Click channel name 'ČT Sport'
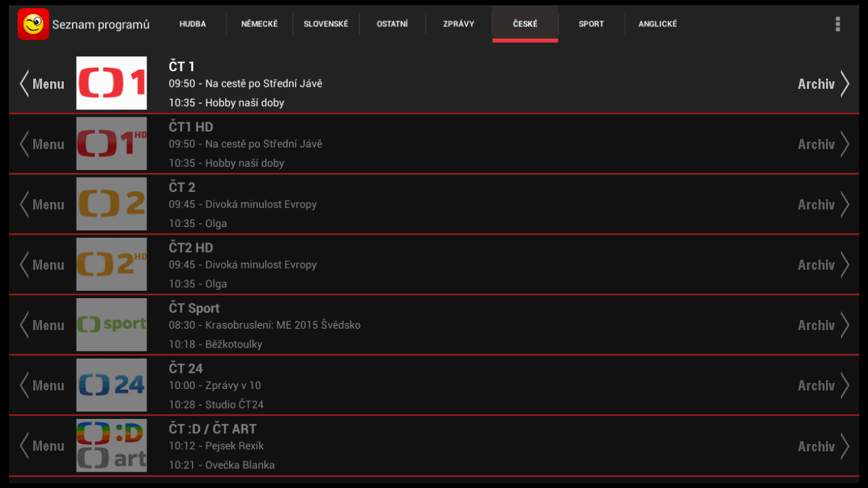868x488 pixels. 194,308
